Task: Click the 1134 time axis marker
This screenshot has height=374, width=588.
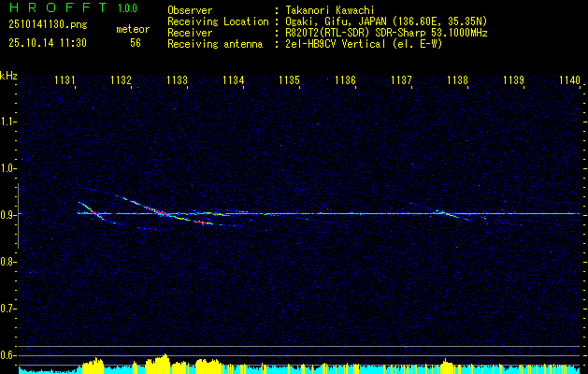Action: (234, 79)
